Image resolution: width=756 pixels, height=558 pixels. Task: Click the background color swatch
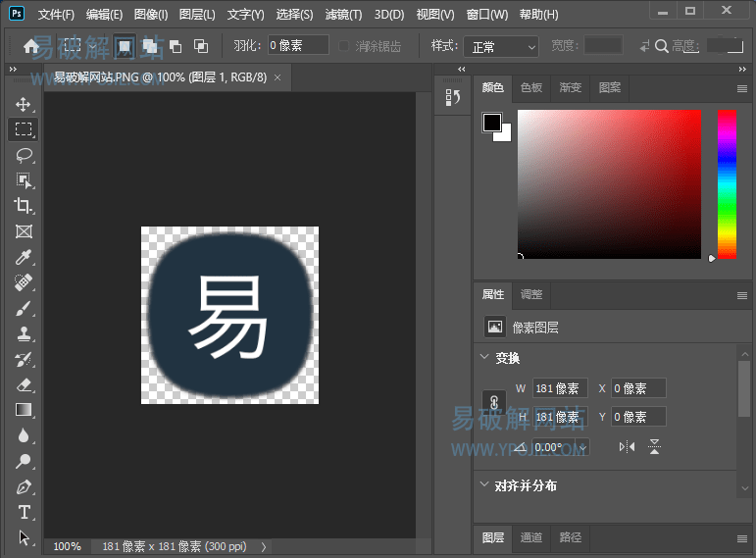504,134
